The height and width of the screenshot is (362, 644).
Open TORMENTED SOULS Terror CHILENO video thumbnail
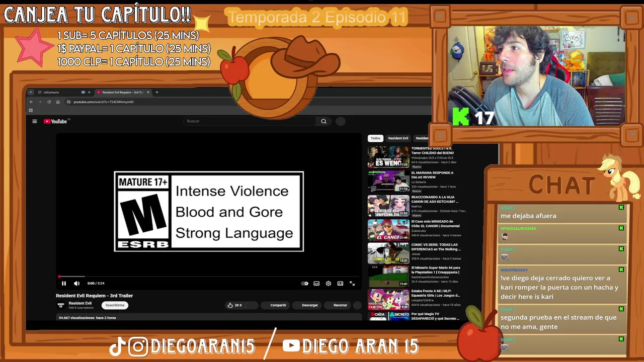(x=388, y=157)
